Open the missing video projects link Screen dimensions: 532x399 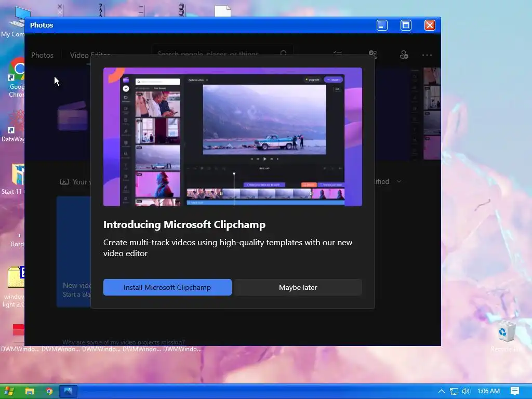point(124,342)
